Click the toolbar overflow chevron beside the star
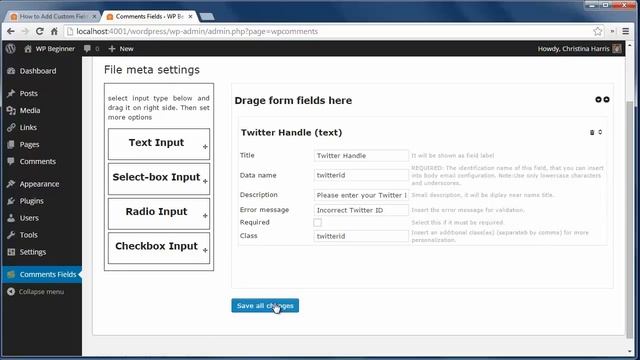The image size is (640, 360). 613,31
